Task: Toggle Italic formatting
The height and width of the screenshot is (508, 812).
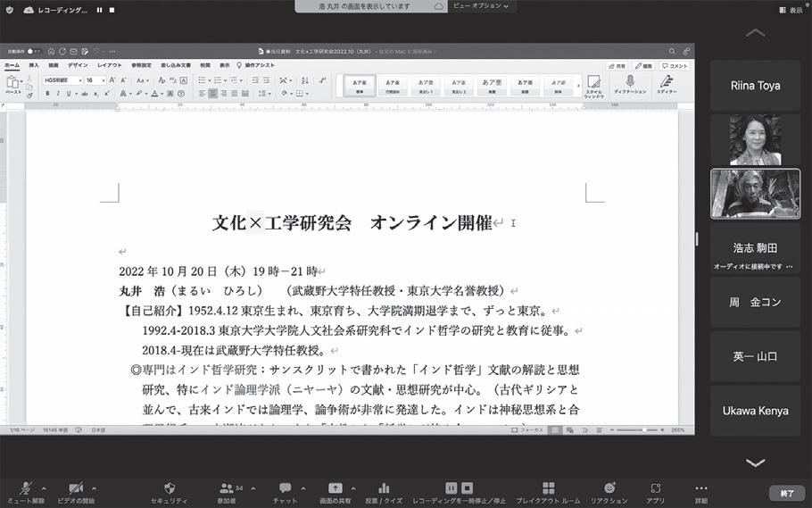Action: [x=58, y=94]
